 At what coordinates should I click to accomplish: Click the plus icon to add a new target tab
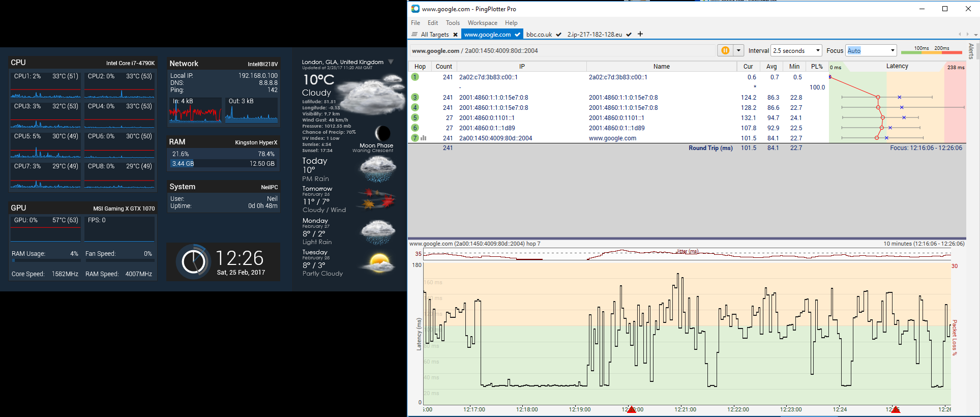click(640, 34)
